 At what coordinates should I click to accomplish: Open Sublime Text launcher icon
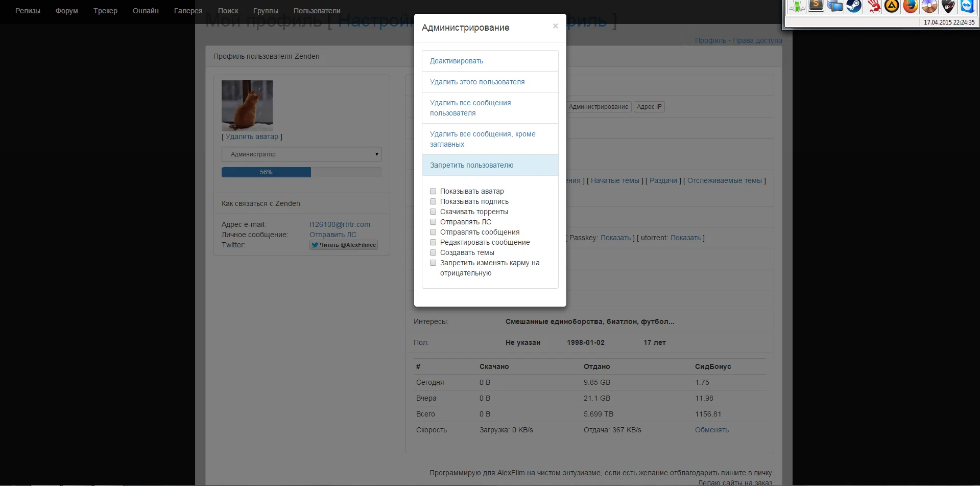click(x=816, y=6)
